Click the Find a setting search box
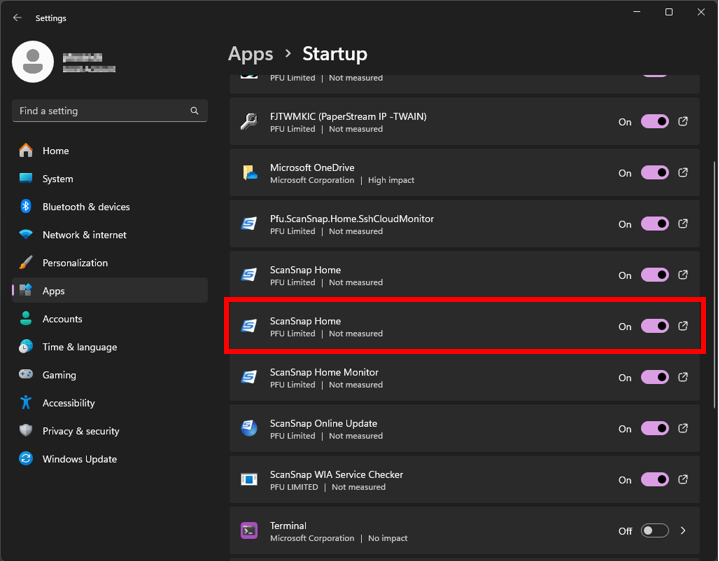Screen dimensions: 719x561 coord(110,111)
